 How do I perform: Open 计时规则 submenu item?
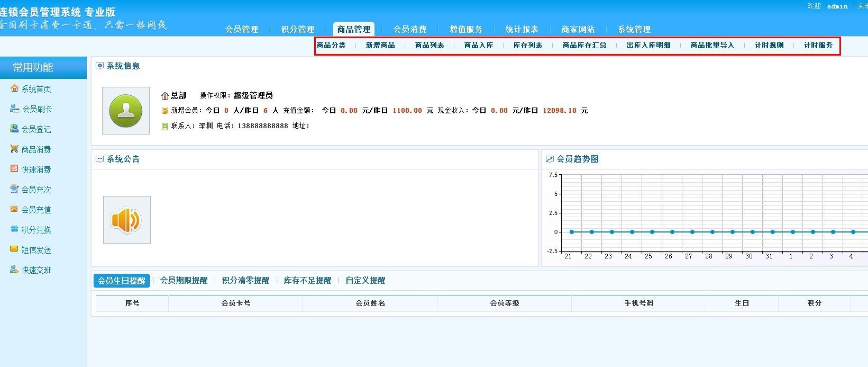pyautogui.click(x=769, y=46)
